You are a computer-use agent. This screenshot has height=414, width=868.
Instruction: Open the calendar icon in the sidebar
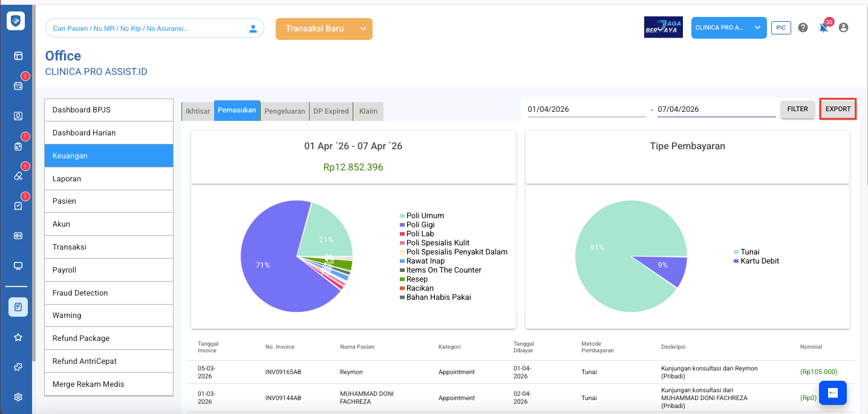[18, 86]
